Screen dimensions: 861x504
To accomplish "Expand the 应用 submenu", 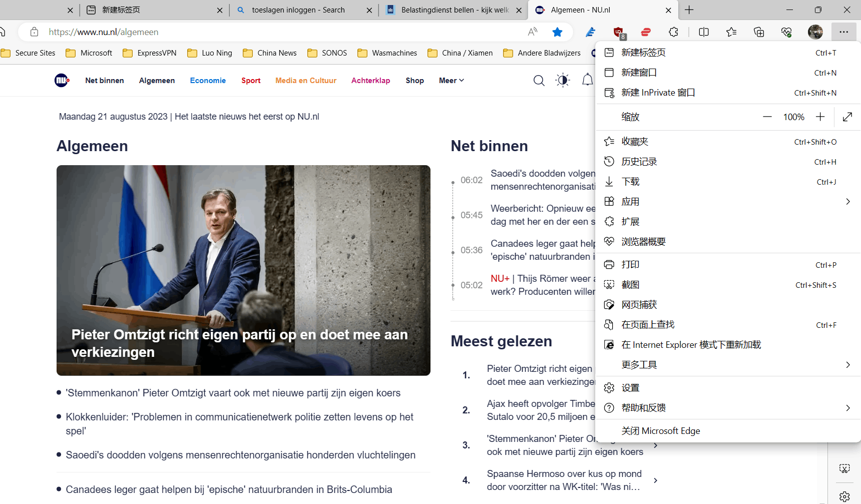I will [728, 202].
